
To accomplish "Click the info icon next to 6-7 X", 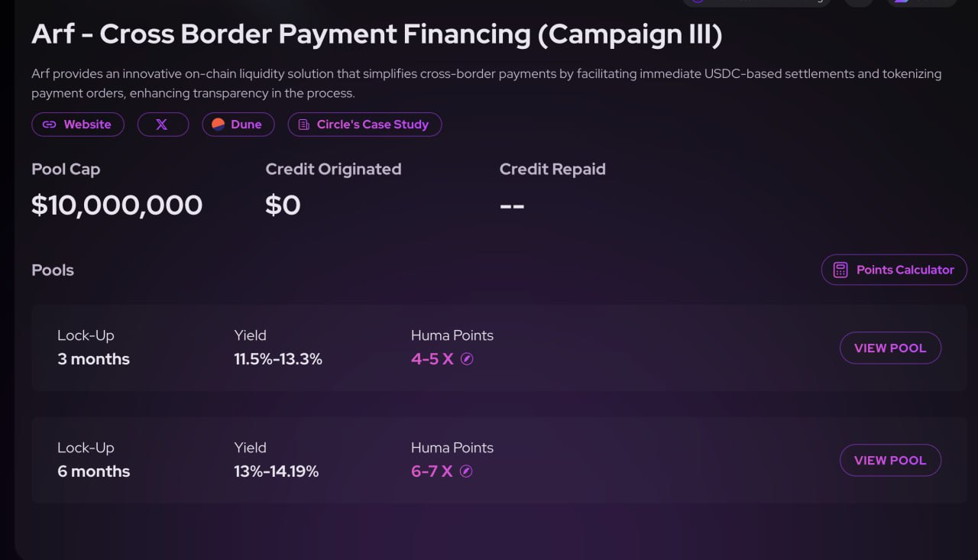I will (466, 471).
